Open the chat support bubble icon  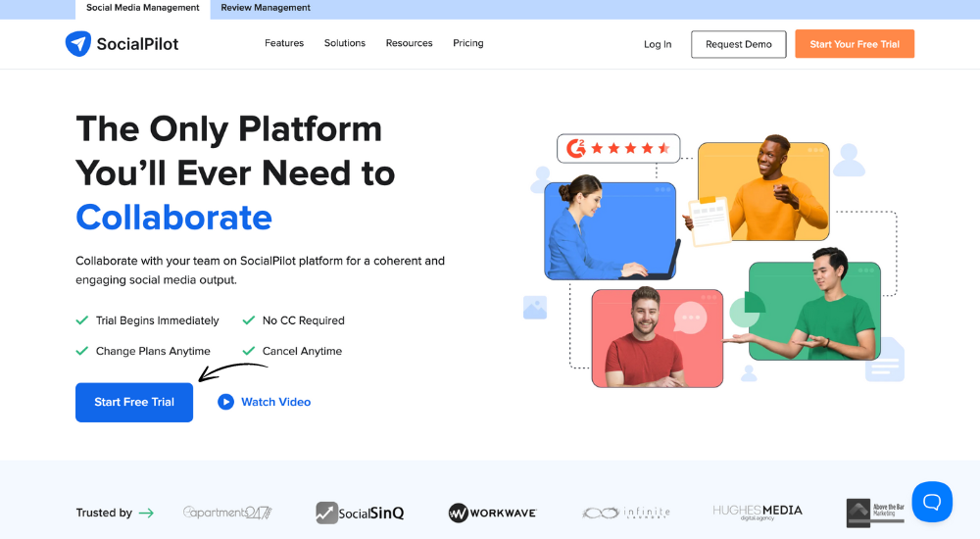(932, 502)
